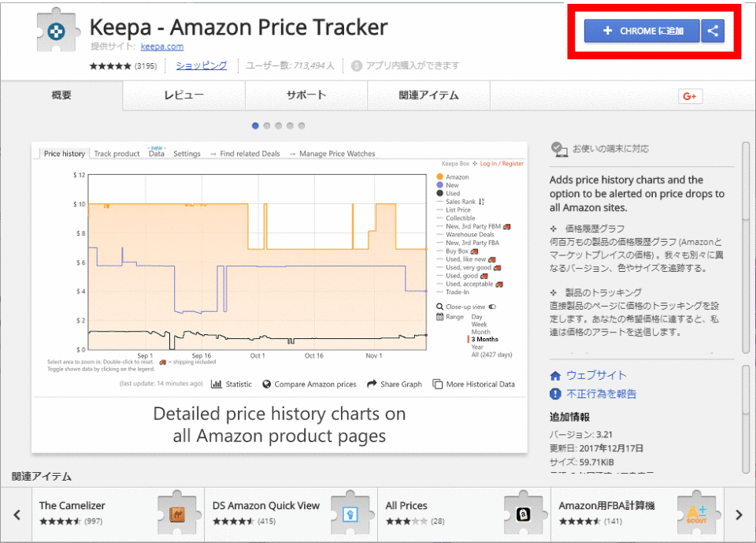Click the G+ share icon
Image resolution: width=756 pixels, height=543 pixels.
[x=690, y=95]
